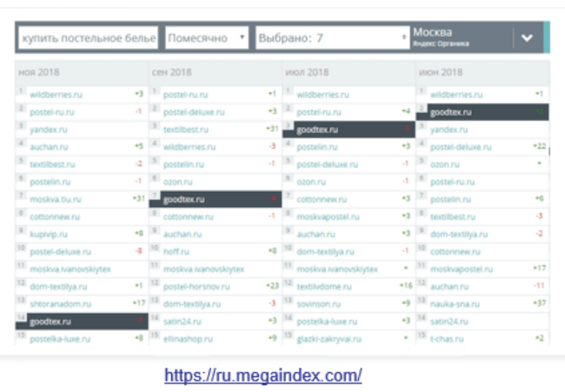Open wildberries.ru in июн 2018 column
This screenshot has height=392, width=565.
click(x=456, y=95)
